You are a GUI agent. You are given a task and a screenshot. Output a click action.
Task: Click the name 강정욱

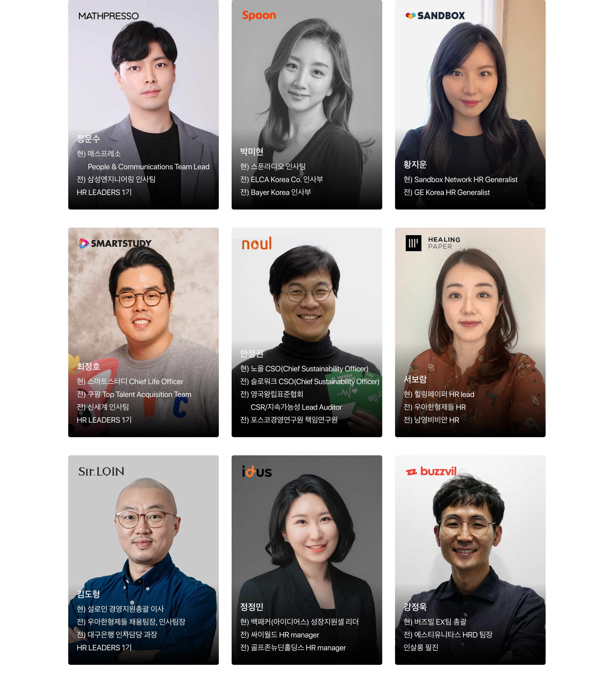click(415, 607)
